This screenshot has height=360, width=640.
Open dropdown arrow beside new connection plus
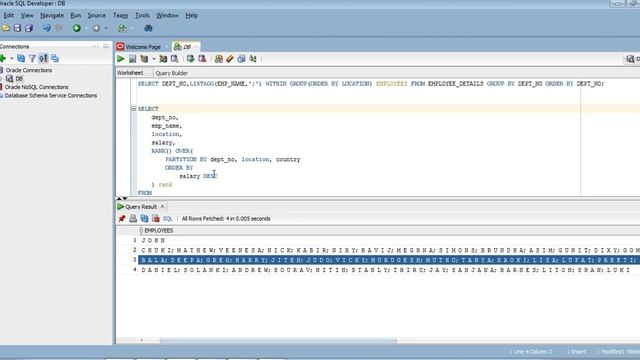[12, 58]
